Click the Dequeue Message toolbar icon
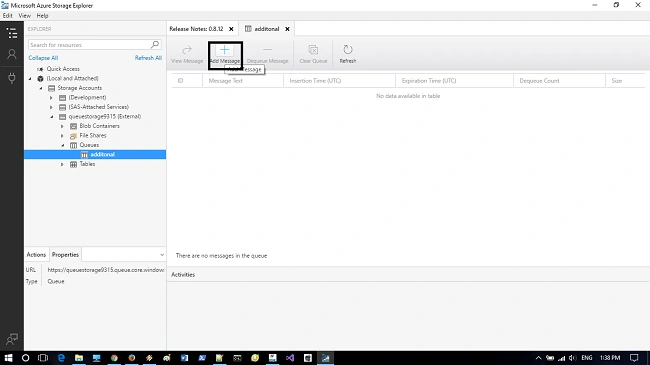650x365 pixels. (x=267, y=50)
